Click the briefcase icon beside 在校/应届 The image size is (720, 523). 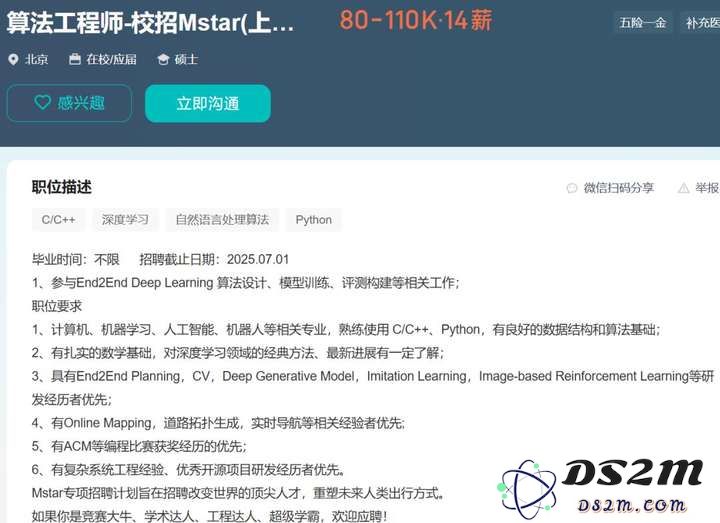pos(74,59)
